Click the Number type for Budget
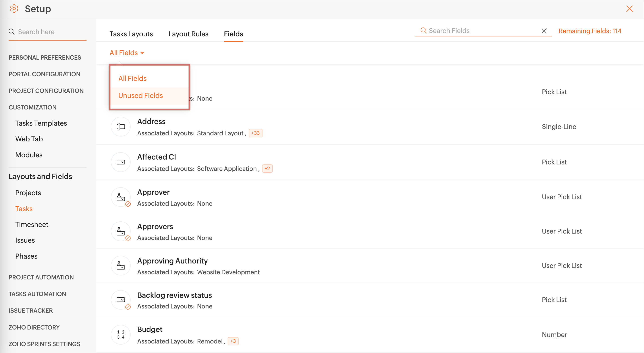Screen dimensions: 644x353 tap(554, 335)
